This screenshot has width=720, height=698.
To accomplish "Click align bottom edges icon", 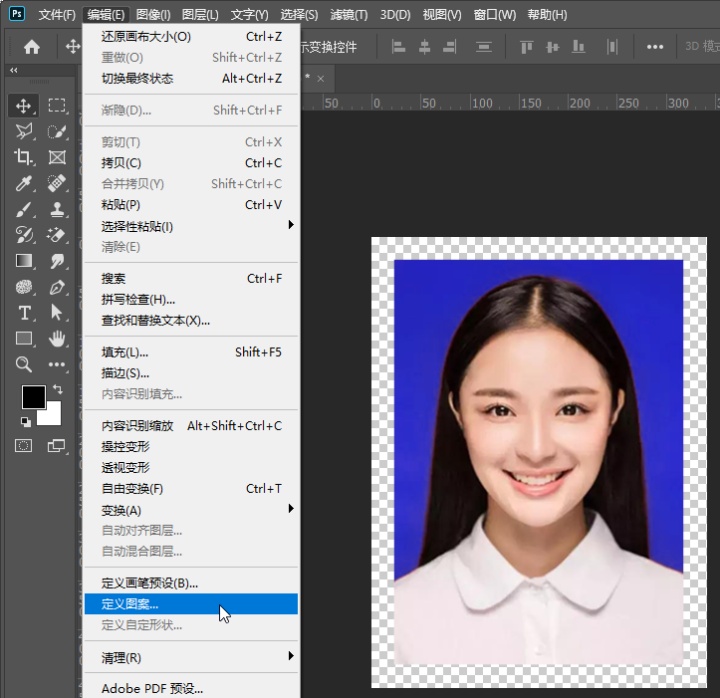I will (578, 46).
